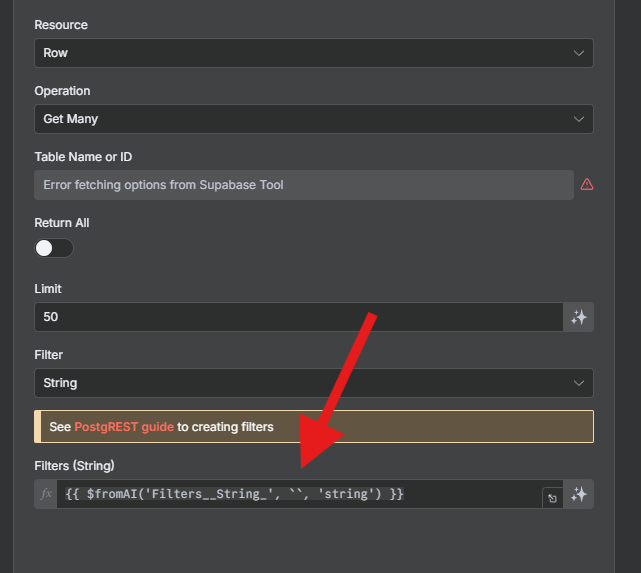Click the 'to creating filters' notice text
641x573 pixels.
pos(225,427)
